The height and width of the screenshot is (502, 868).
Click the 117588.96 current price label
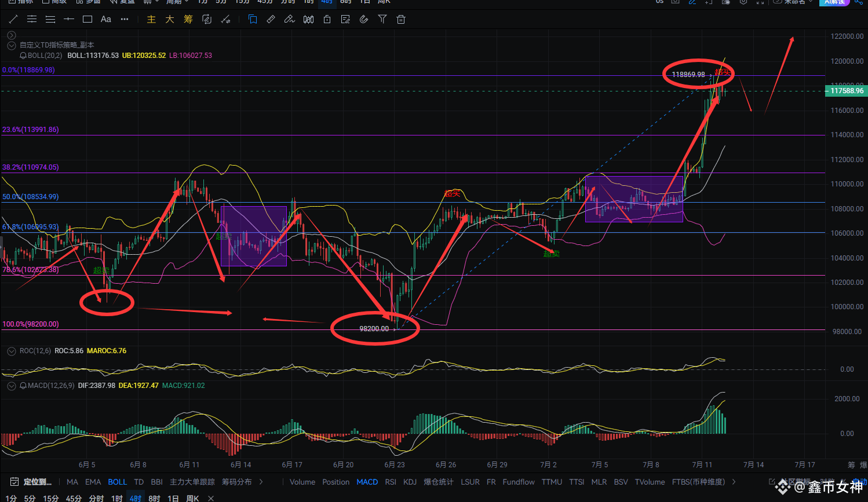[x=846, y=91]
